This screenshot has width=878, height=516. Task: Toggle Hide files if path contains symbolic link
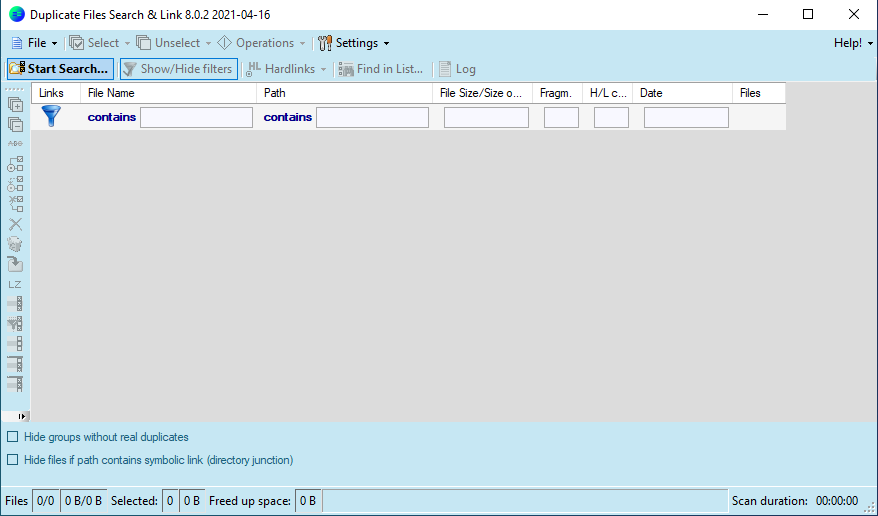[13, 460]
